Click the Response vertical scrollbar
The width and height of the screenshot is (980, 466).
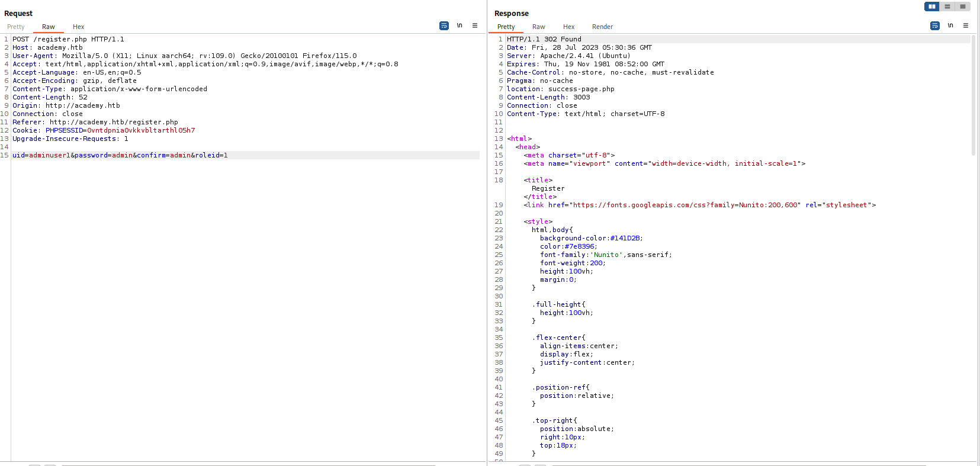tap(973, 95)
